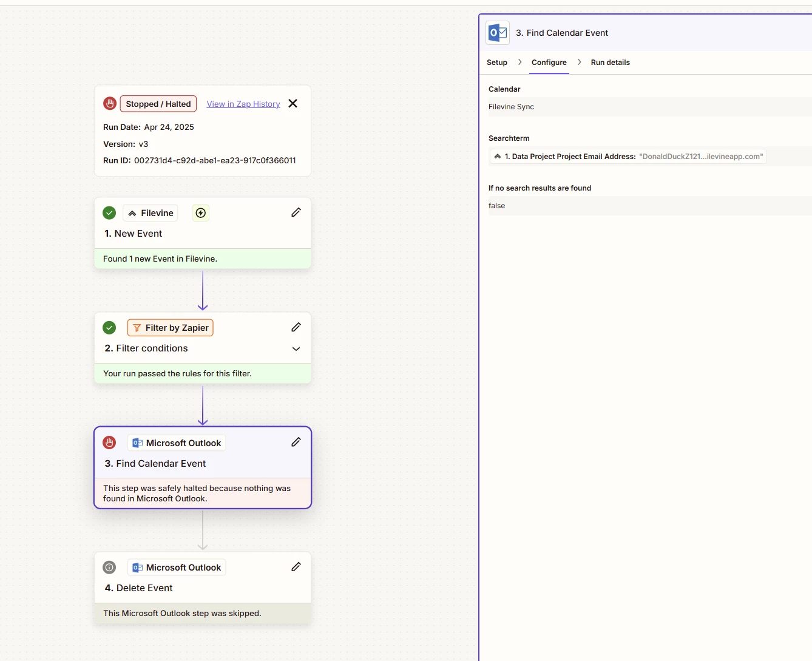The width and height of the screenshot is (812, 661).
Task: Click 'Found 1 new Event in Filevine.' message
Action: (160, 259)
